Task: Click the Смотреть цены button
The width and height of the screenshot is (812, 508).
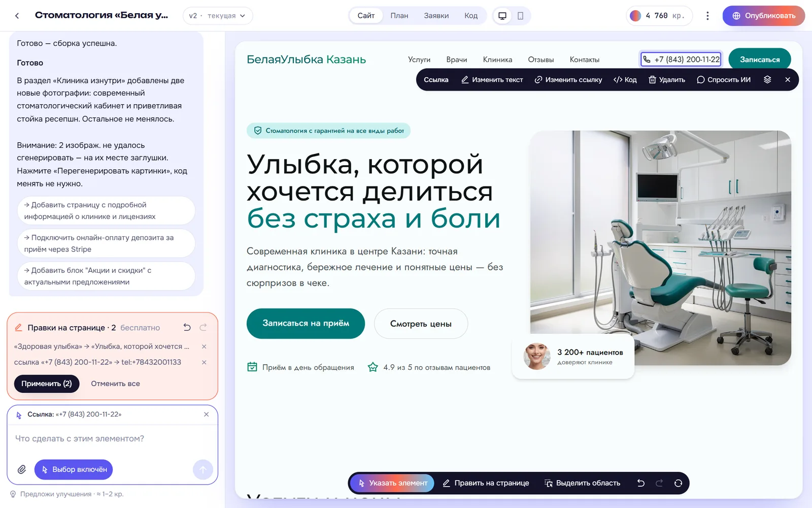Action: tap(421, 324)
